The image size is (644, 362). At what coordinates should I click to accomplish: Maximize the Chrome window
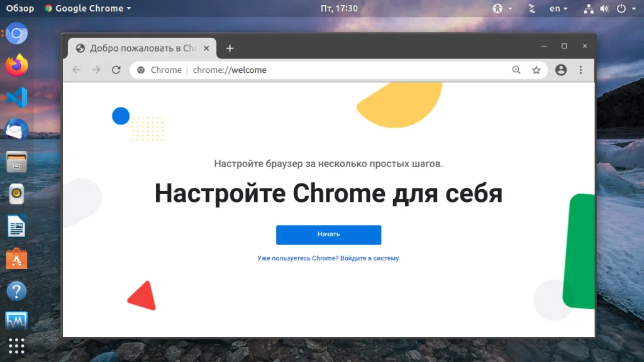tap(564, 46)
